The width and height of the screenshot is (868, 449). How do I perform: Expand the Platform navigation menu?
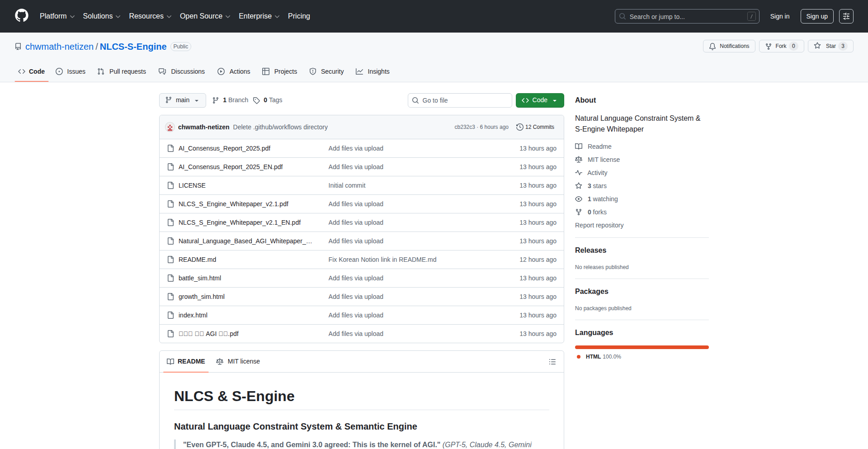coord(57,16)
